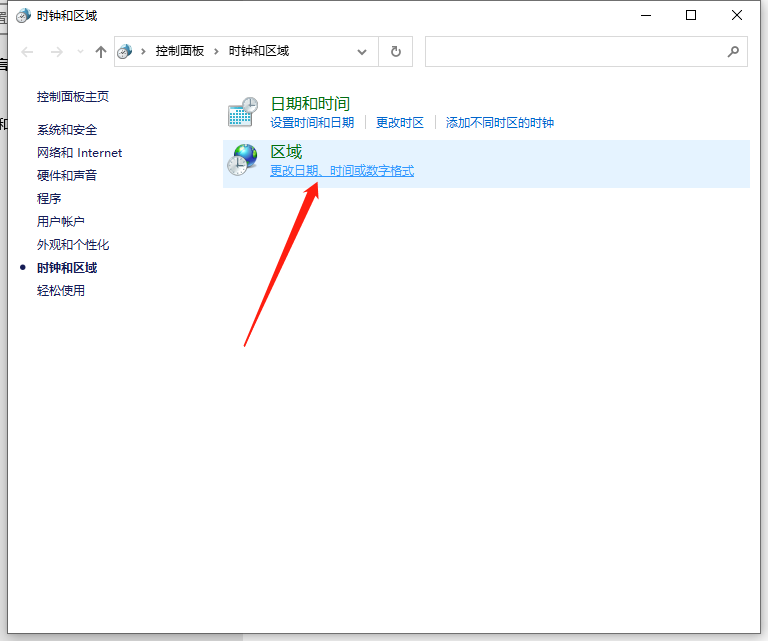This screenshot has height=641, width=768.
Task: Open 程序 category
Action: (49, 198)
